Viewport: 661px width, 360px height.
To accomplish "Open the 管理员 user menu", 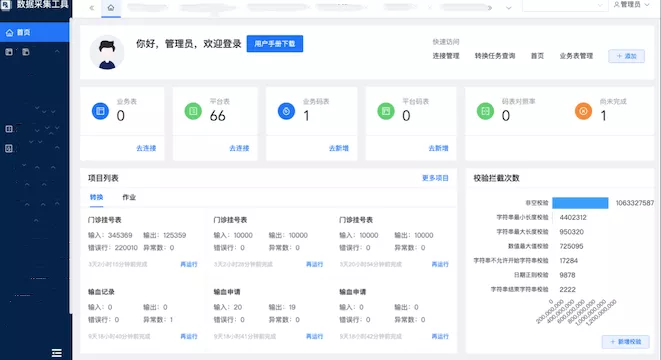I will [x=631, y=5].
